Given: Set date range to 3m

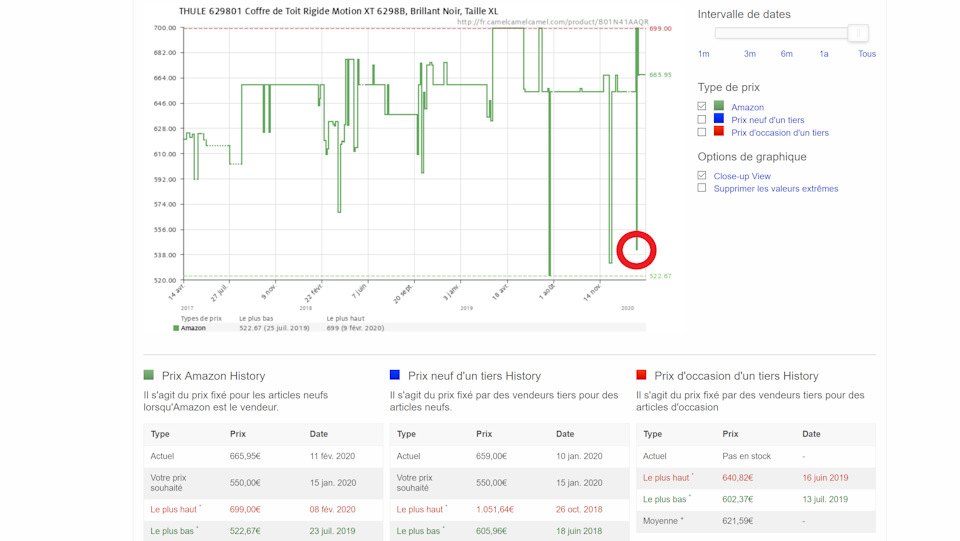Looking at the screenshot, I should [749, 54].
